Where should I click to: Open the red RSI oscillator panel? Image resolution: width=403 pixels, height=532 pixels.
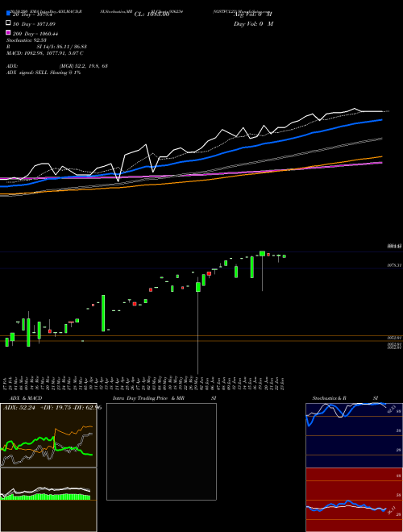(354, 500)
